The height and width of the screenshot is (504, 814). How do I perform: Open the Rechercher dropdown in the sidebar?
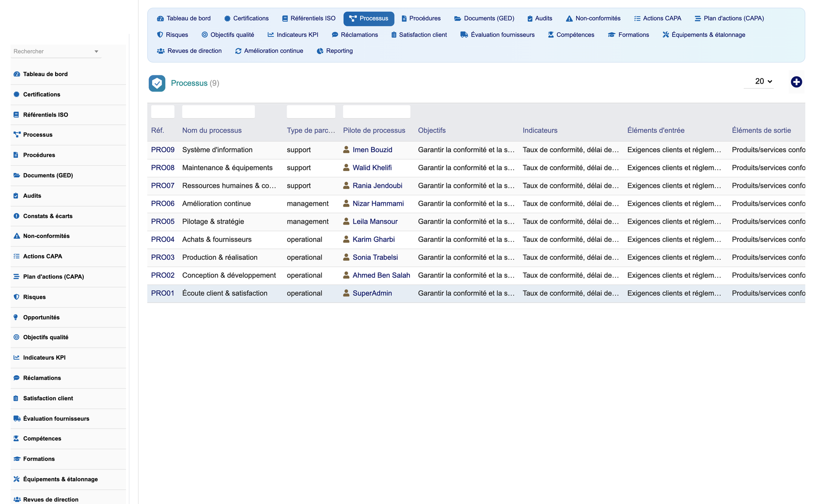(56, 51)
